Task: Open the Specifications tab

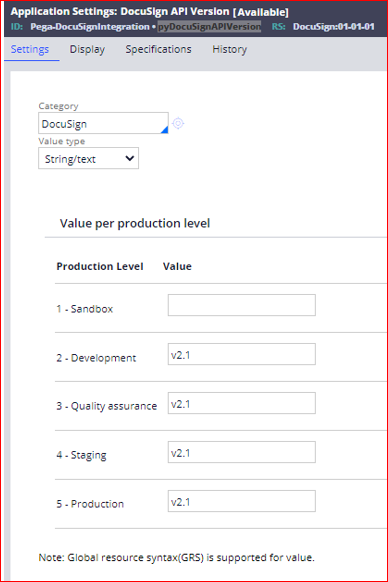Action: pos(158,49)
